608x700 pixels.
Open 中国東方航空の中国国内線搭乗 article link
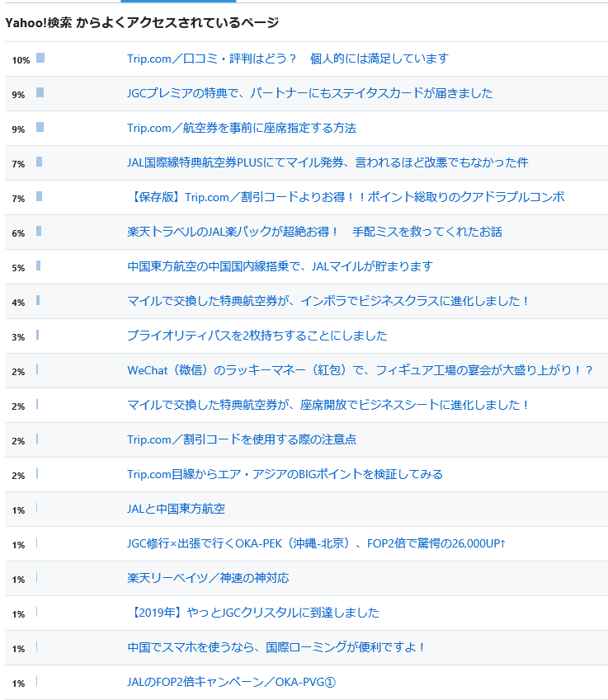point(280,266)
